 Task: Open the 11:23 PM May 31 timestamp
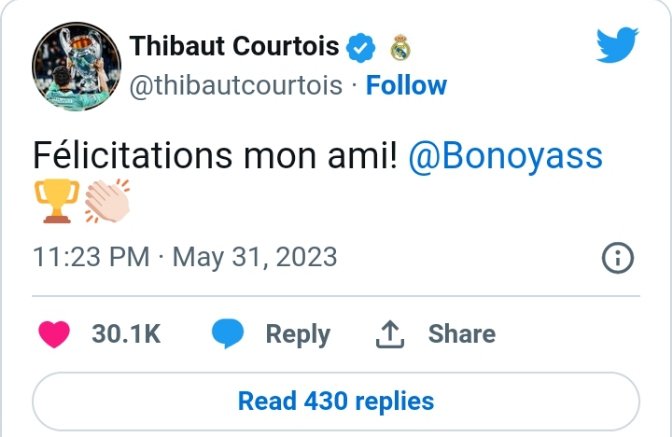(185, 257)
